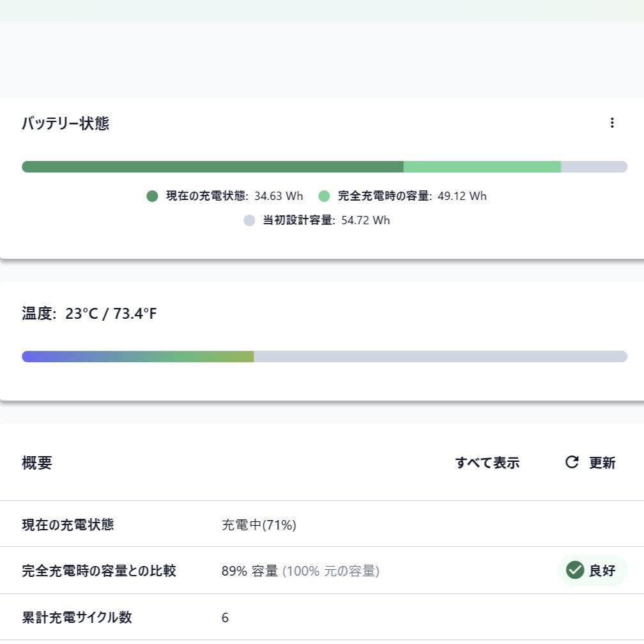The image size is (644, 644).
Task: Select the 現在の充電状態 legend dot
Action: (x=152, y=196)
